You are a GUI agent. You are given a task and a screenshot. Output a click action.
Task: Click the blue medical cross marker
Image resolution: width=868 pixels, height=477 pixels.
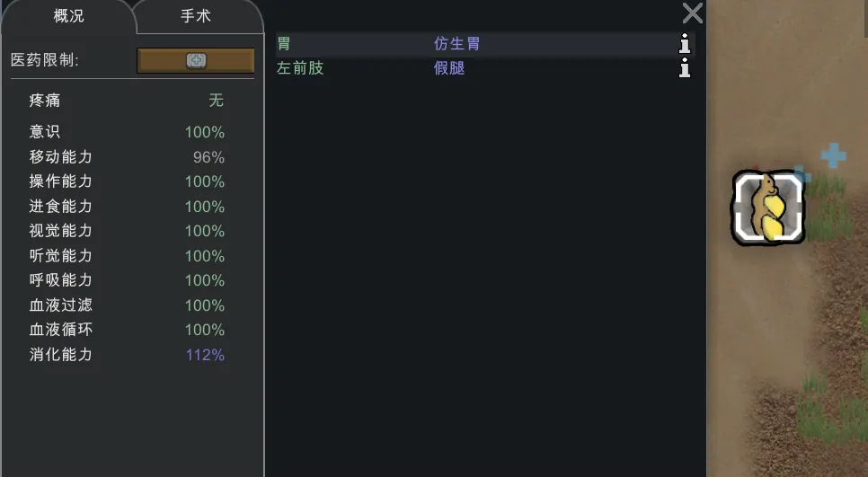coord(834,155)
